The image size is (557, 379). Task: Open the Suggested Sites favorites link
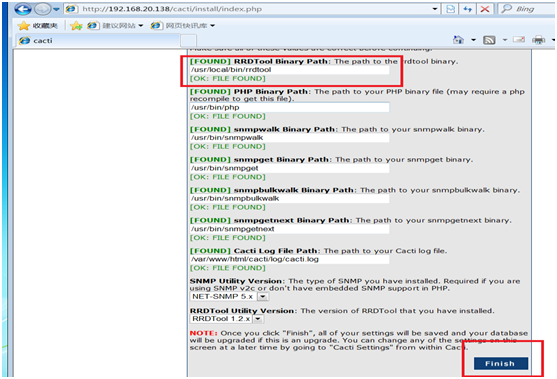point(115,26)
